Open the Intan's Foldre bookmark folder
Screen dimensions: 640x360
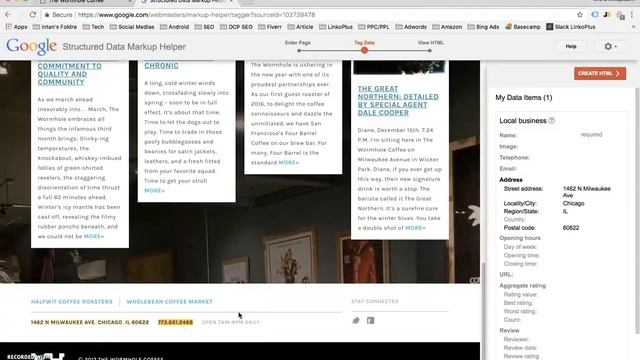[x=55, y=27]
